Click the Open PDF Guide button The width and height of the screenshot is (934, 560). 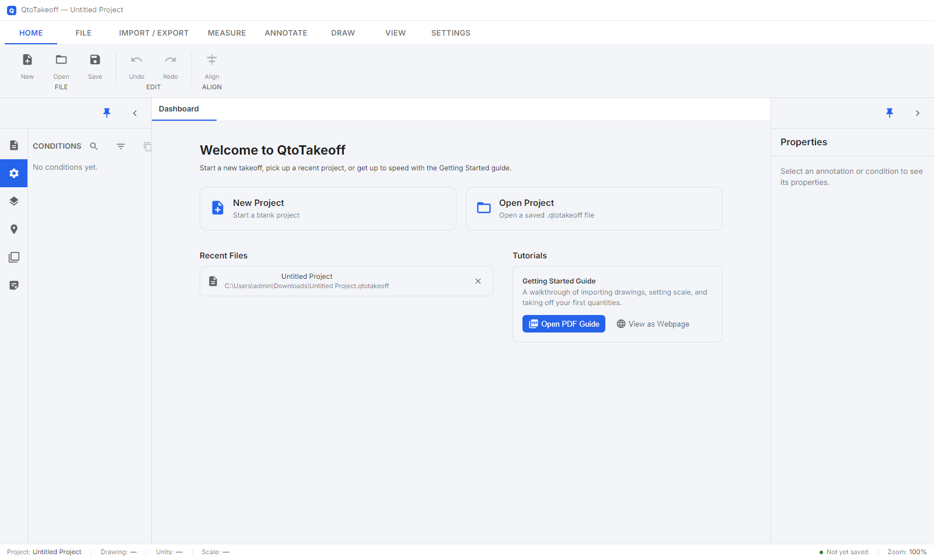click(564, 324)
